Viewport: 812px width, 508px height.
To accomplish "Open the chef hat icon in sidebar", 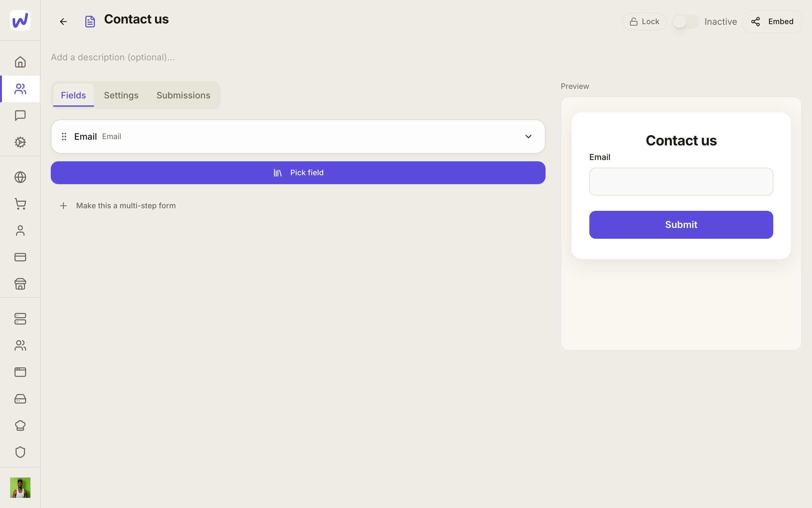I will [20, 426].
